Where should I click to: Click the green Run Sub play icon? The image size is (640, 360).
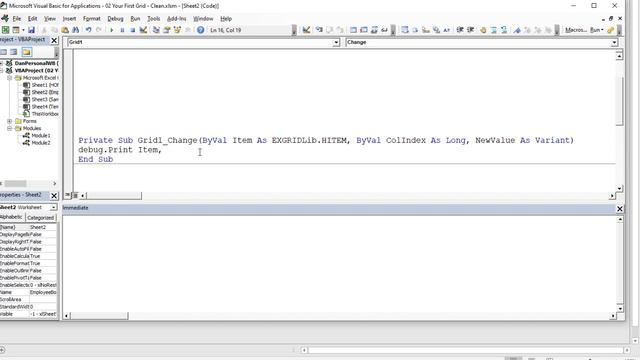111,30
